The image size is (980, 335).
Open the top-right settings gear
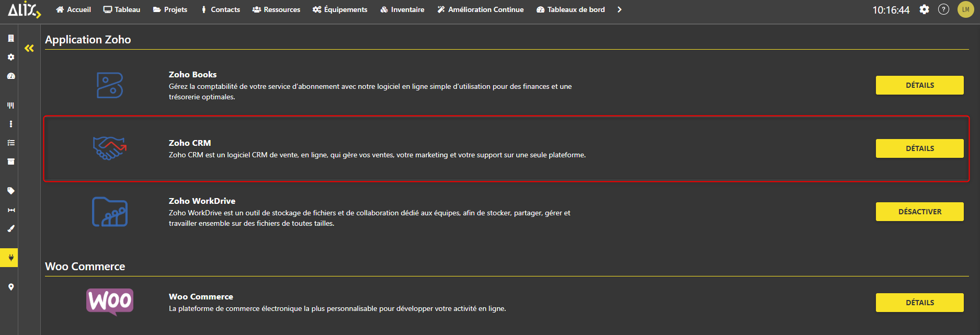(x=924, y=9)
